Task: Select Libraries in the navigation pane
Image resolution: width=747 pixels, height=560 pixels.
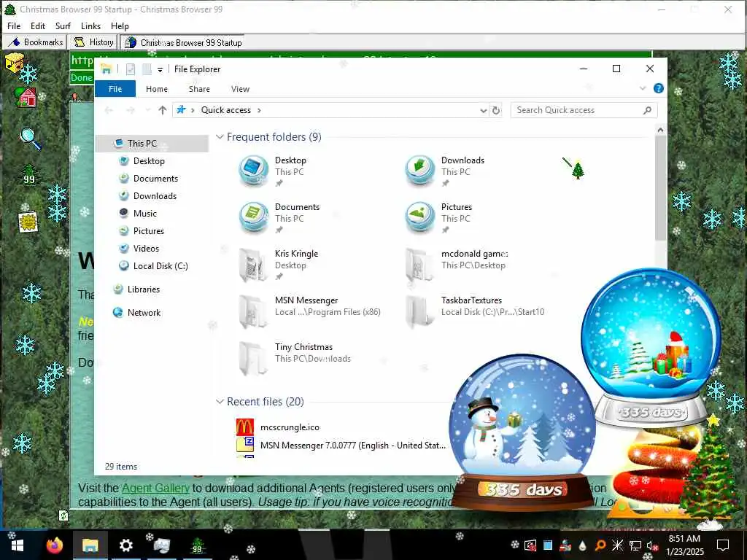Action: [144, 289]
